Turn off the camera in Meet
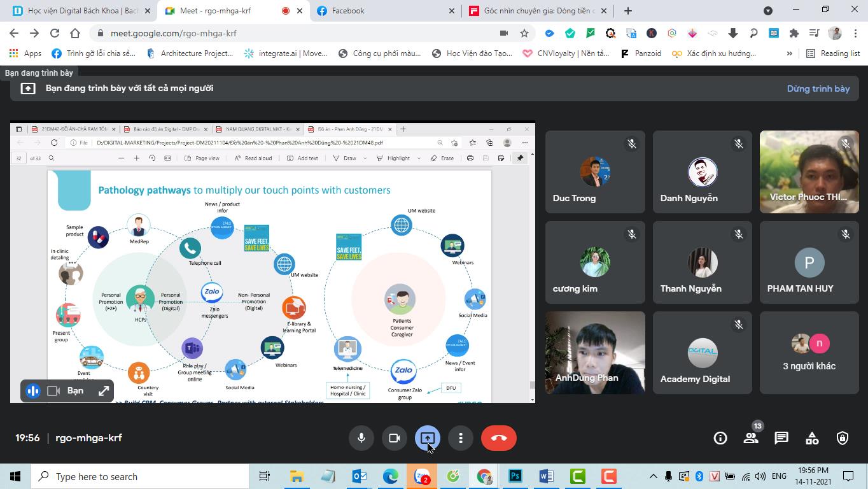Image resolution: width=868 pixels, height=489 pixels. [394, 438]
